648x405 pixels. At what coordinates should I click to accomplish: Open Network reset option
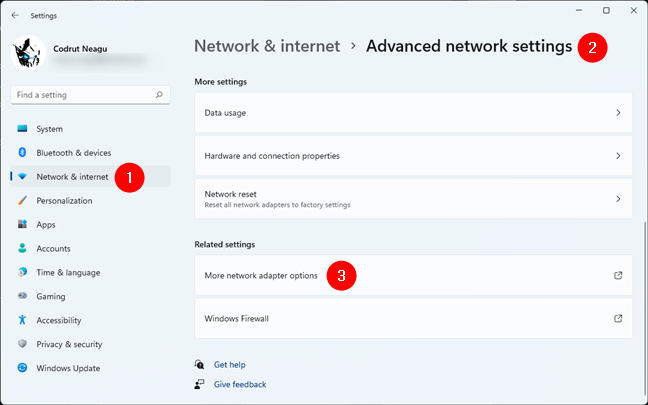tap(413, 199)
